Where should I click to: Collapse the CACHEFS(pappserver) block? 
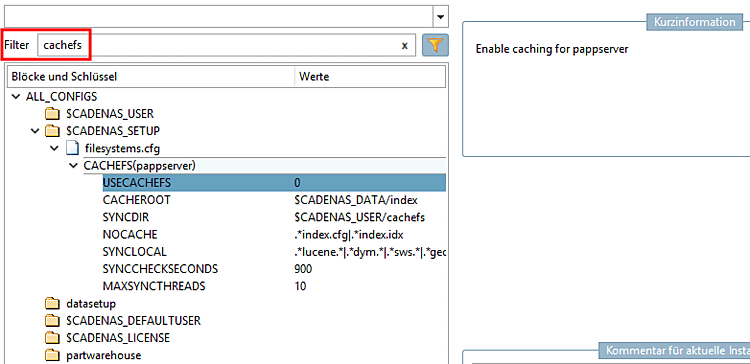(73, 165)
